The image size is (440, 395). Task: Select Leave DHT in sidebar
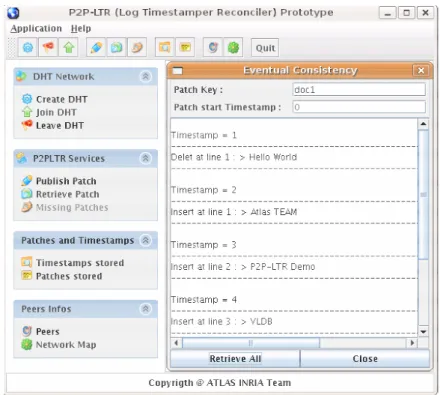tap(53, 125)
